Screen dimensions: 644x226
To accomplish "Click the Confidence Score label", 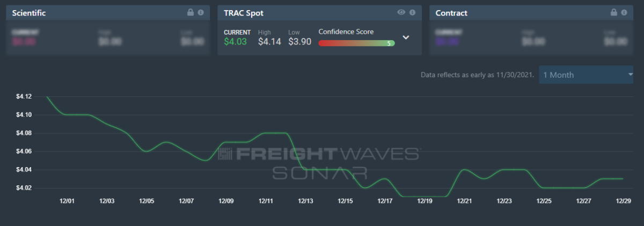I will click(346, 32).
